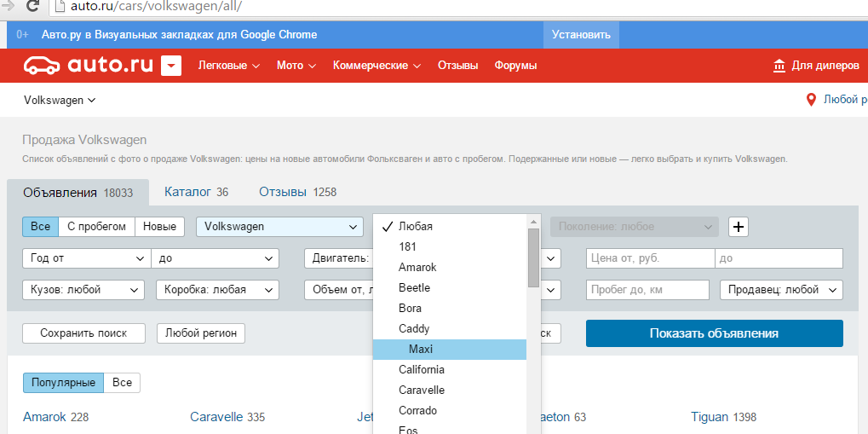Open the red dropdown arrow next to auto.ru logo
Image resolution: width=868 pixels, height=434 pixels.
click(x=171, y=66)
